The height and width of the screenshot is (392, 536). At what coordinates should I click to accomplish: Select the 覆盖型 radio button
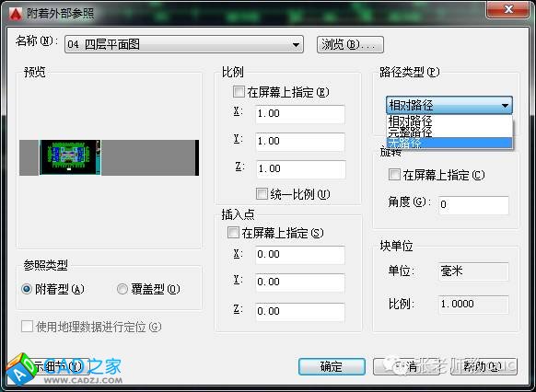click(122, 289)
